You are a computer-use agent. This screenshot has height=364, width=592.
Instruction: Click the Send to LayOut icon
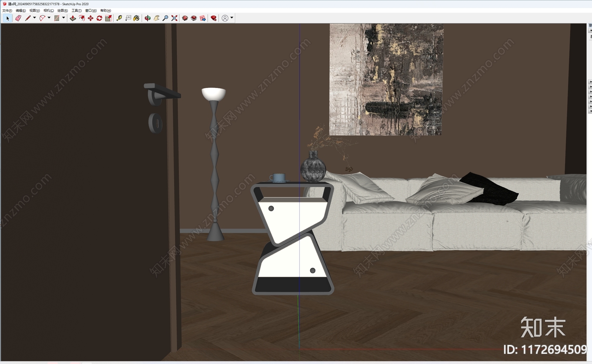pos(203,18)
